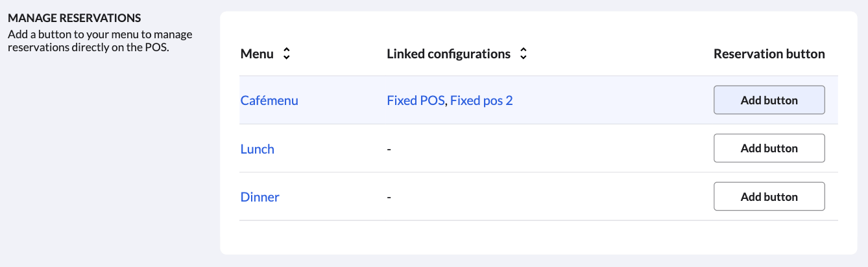This screenshot has height=267, width=868.
Task: Click the MANAGE RESERVATIONS section heading
Action: click(x=75, y=17)
